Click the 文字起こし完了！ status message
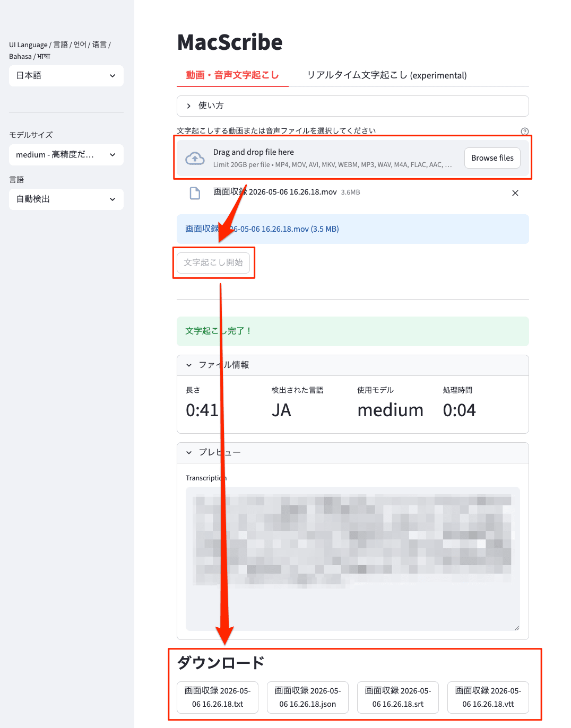571x728 pixels. (x=353, y=331)
